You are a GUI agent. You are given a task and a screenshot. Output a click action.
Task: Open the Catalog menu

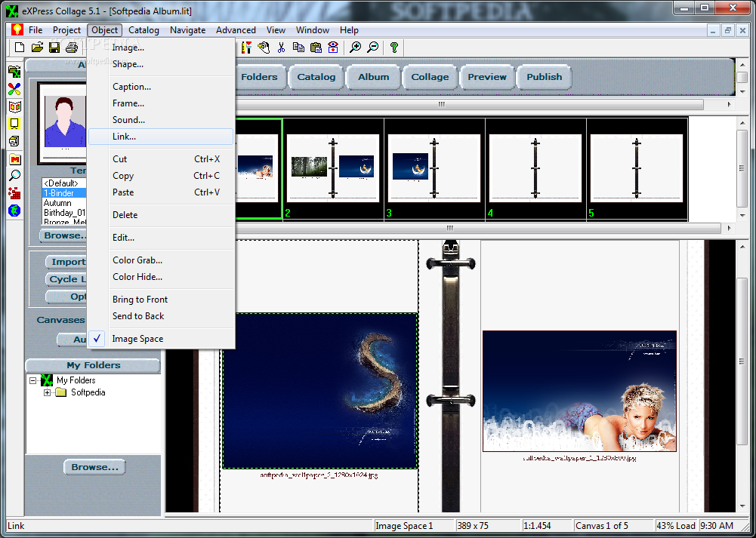tap(143, 30)
